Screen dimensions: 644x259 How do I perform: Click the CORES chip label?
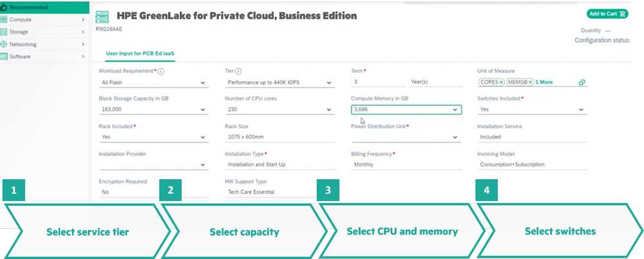(x=489, y=82)
